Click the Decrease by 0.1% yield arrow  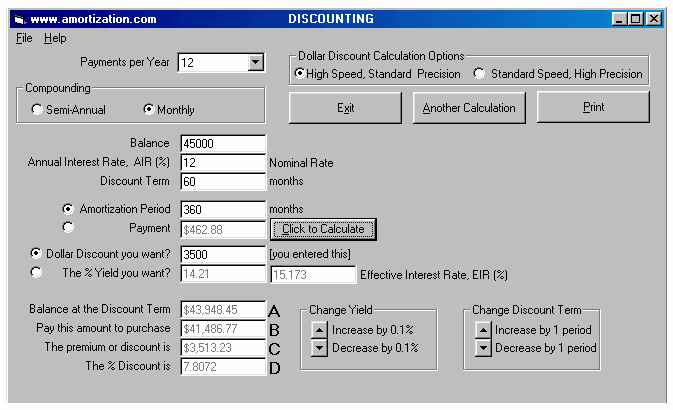click(318, 348)
